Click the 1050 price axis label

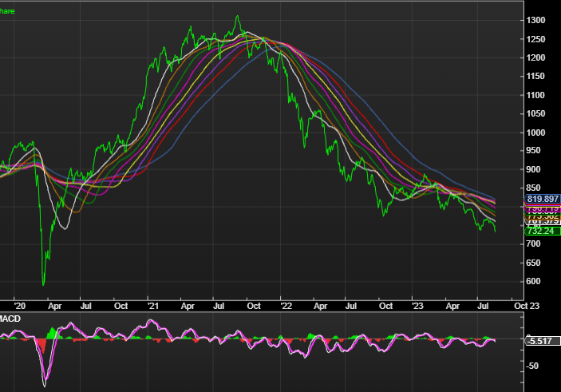coord(535,114)
